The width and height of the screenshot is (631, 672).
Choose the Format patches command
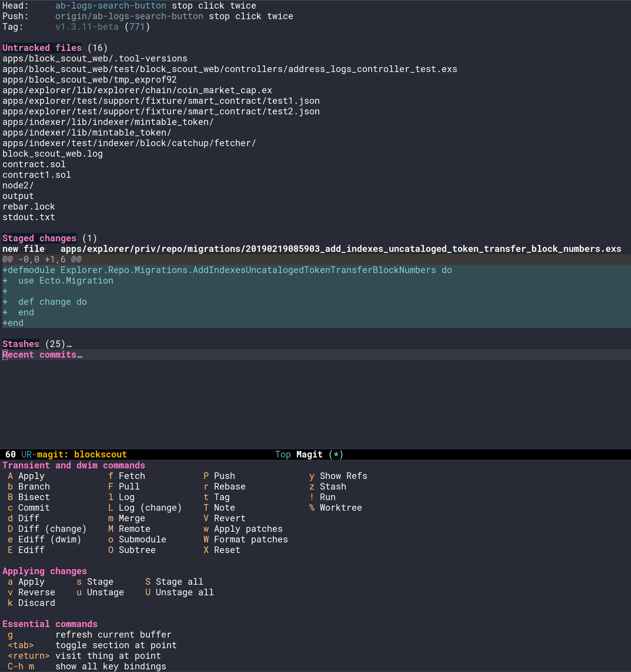245,539
